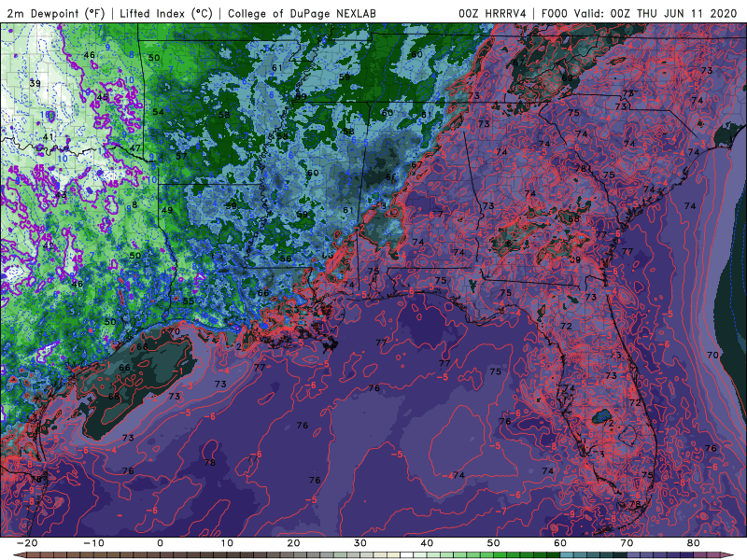Click the "49" dewpoint value on map
The width and height of the screenshot is (747, 560).
click(x=167, y=210)
